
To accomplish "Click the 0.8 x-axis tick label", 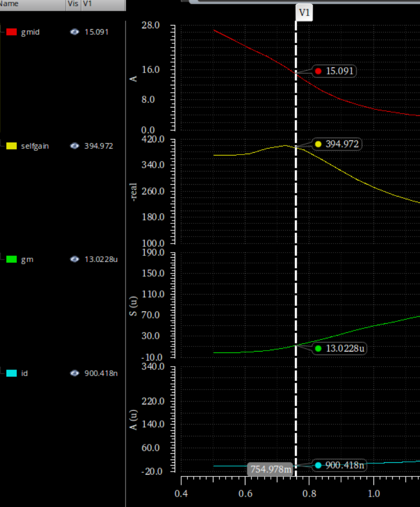I will [310, 494].
